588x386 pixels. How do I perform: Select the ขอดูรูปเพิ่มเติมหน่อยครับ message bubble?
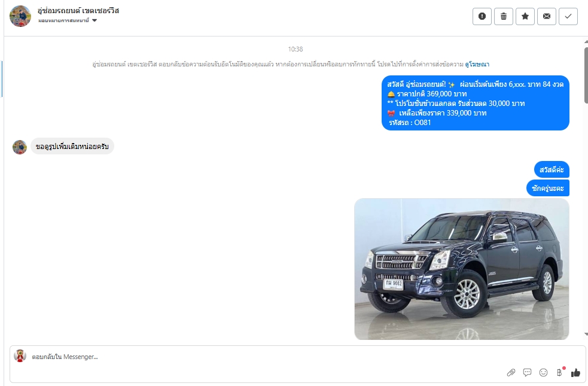72,146
